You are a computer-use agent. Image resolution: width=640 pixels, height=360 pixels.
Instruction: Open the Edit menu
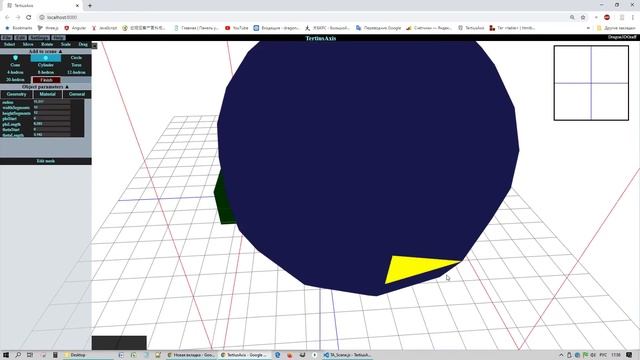[x=20, y=38]
